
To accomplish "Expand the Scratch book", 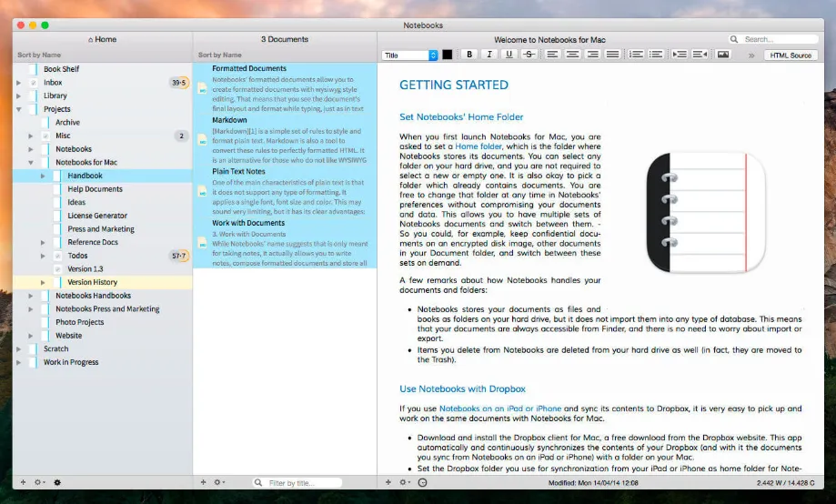I will tap(19, 349).
